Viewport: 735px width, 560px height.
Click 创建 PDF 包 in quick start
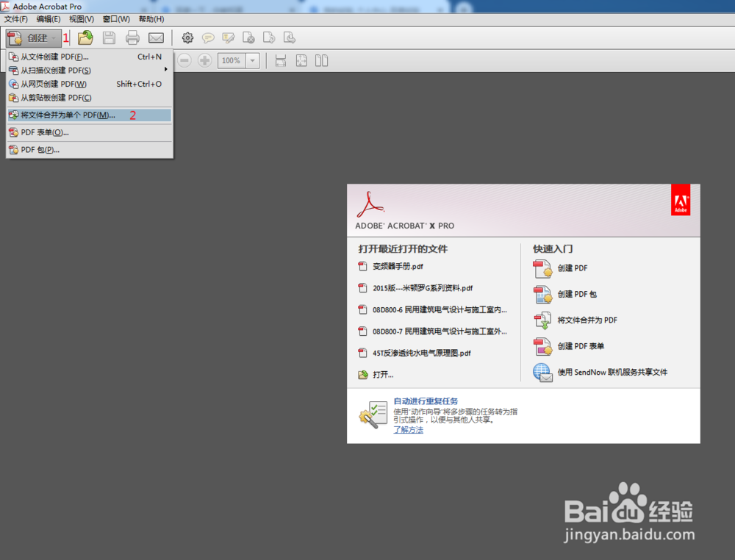click(577, 294)
